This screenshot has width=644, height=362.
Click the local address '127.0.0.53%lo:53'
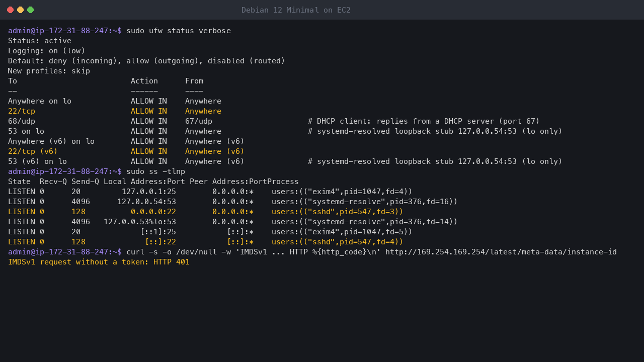[x=140, y=222]
